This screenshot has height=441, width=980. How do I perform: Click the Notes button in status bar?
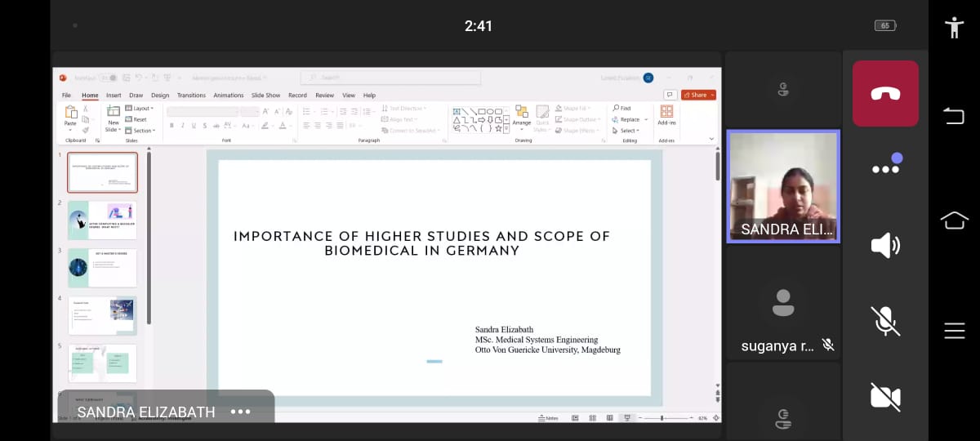[548, 418]
